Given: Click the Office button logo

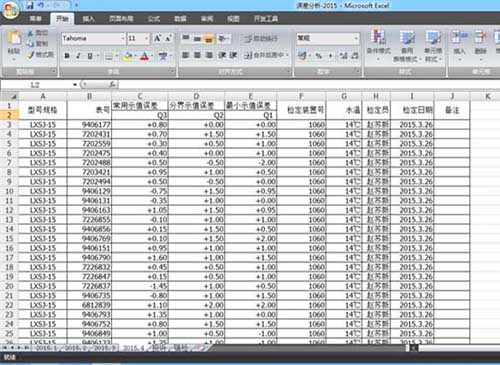Looking at the screenshot, I should coord(11,10).
